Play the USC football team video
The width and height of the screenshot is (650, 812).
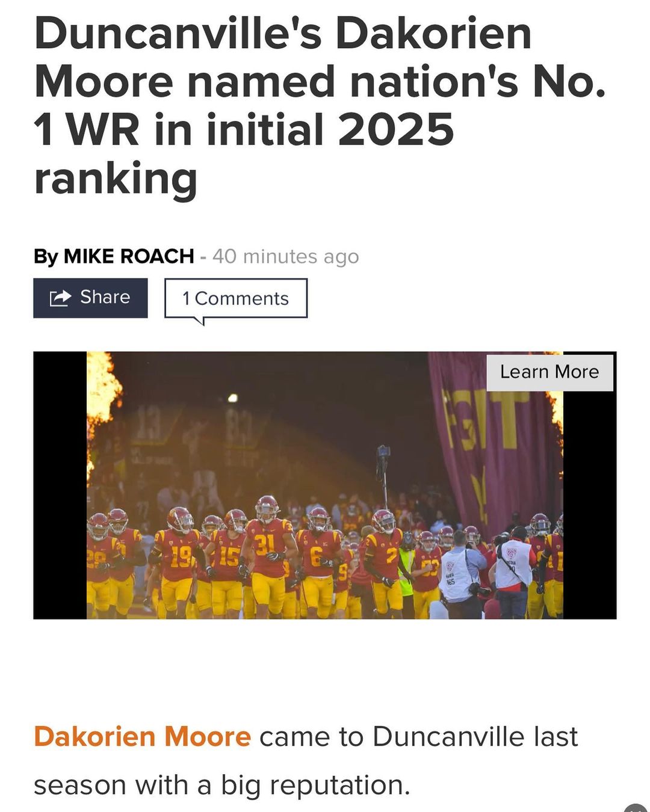(325, 485)
